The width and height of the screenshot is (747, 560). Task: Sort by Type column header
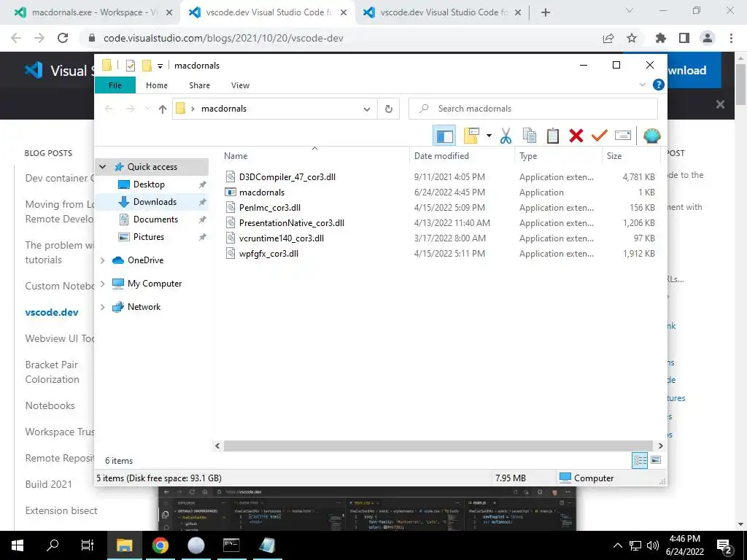528,156
